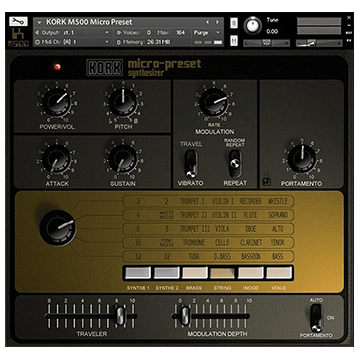Open the Output st.1 dropdown

tap(72, 33)
